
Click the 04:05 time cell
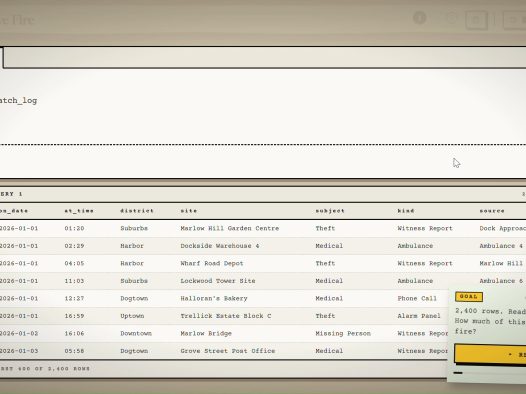(74, 263)
